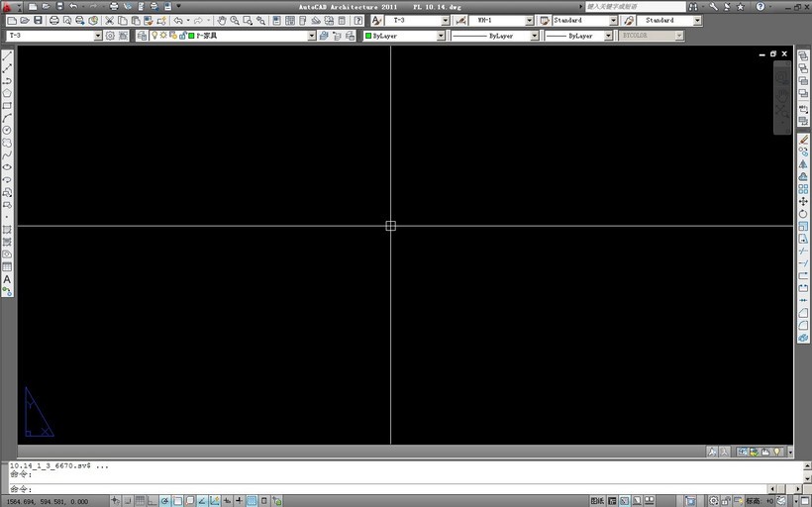Open the Help question mark icon
This screenshot has width=812, height=507.
pos(358,21)
